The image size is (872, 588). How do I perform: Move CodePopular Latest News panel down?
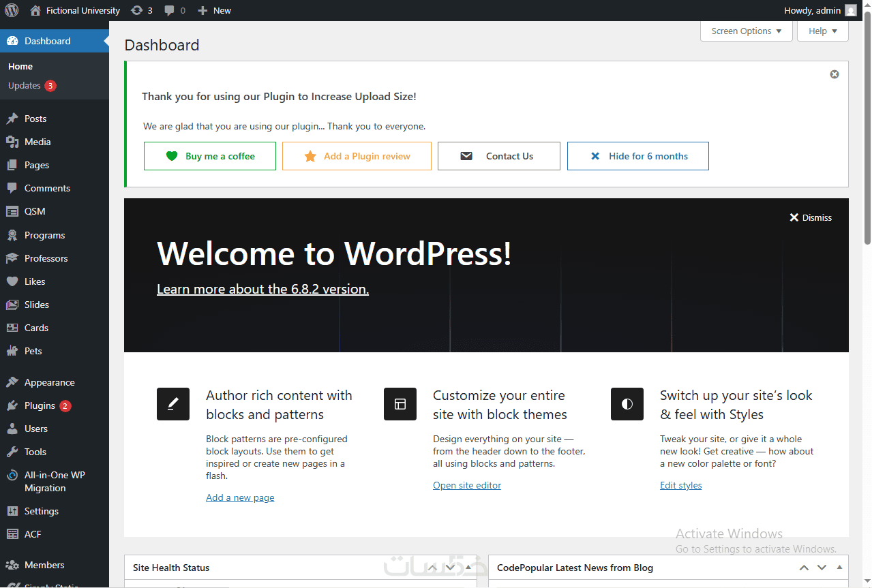pyautogui.click(x=822, y=568)
